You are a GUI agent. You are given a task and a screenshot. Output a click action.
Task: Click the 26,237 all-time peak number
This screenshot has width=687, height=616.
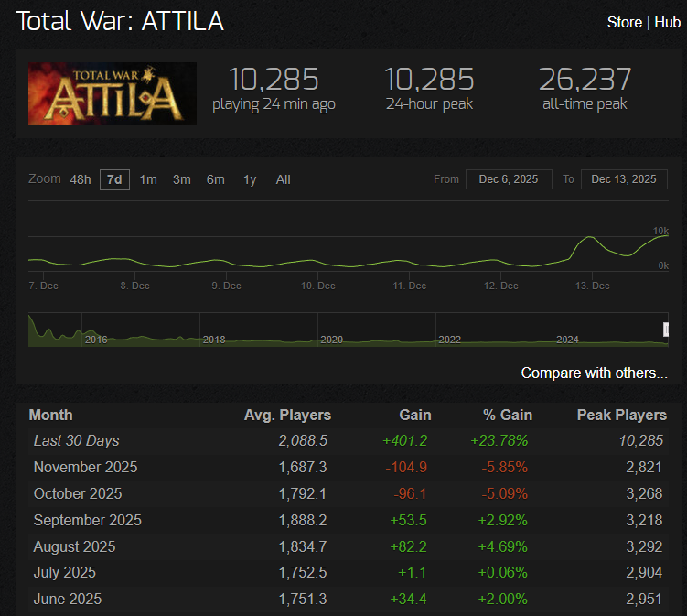pos(585,80)
